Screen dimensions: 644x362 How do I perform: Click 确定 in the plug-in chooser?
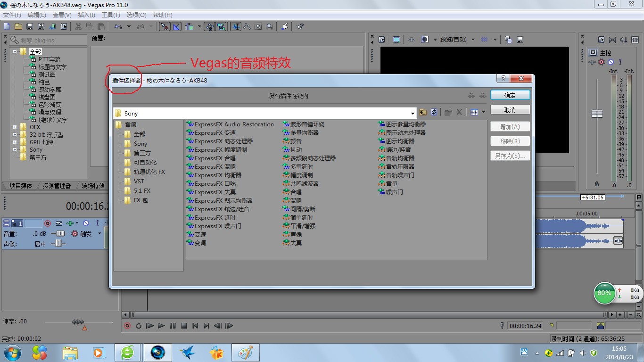tap(510, 95)
